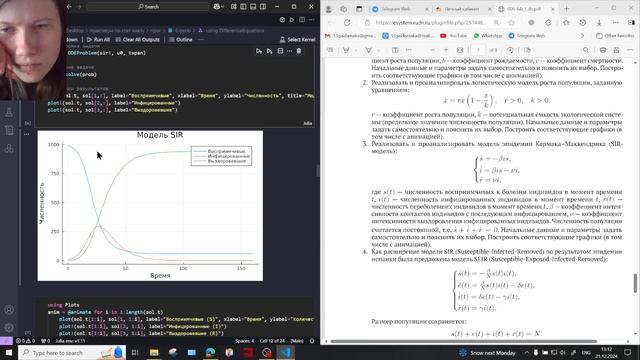Click the Edge address bar URL
Viewport: 640px width, 360px height.
[x=431, y=23]
